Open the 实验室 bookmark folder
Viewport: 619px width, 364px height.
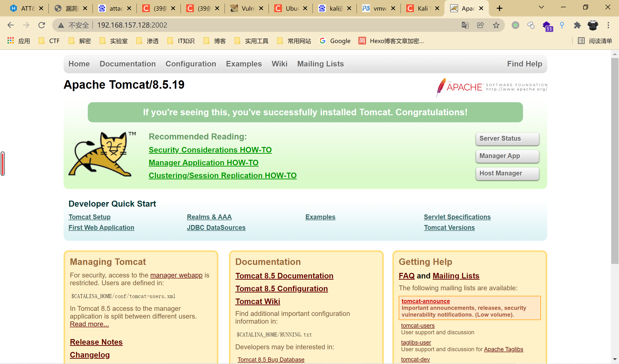tap(113, 41)
